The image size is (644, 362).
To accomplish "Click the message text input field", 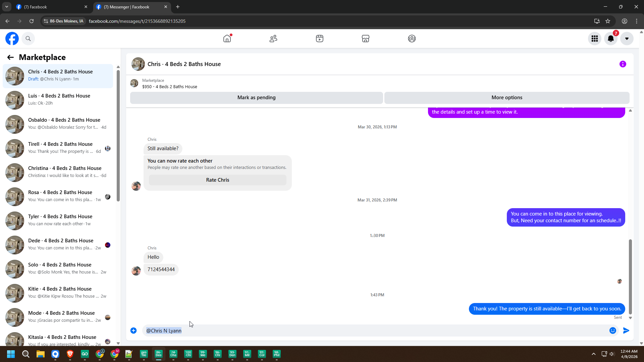I will pyautogui.click(x=369, y=330).
